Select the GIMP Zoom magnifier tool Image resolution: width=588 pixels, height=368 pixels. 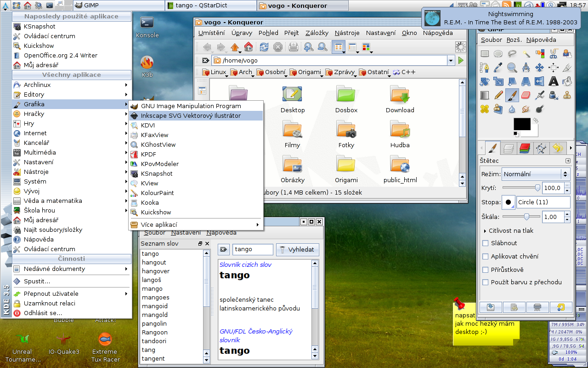pos(512,68)
